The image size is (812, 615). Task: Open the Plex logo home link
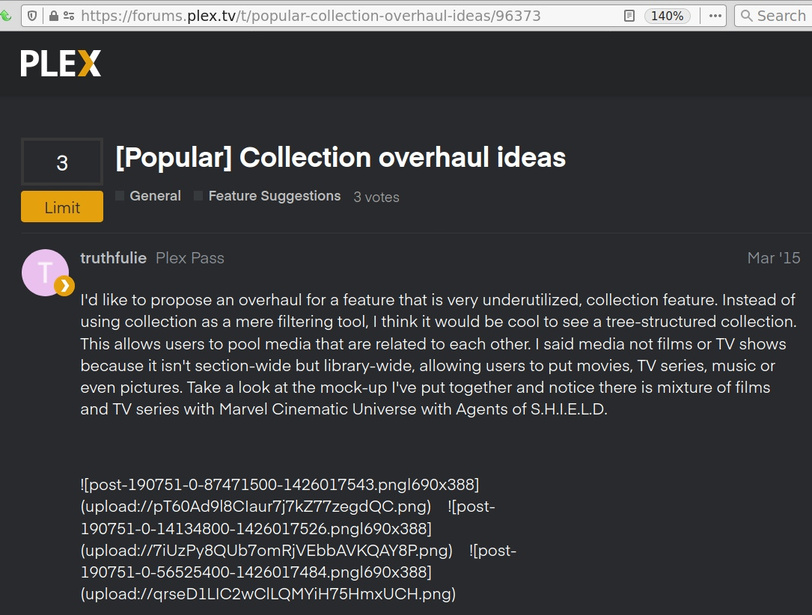pos(61,63)
